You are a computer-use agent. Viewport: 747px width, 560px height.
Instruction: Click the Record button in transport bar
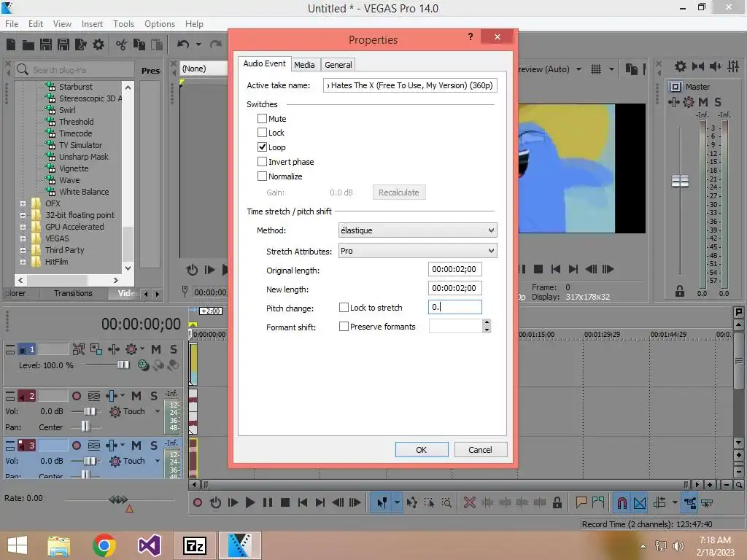[198, 502]
